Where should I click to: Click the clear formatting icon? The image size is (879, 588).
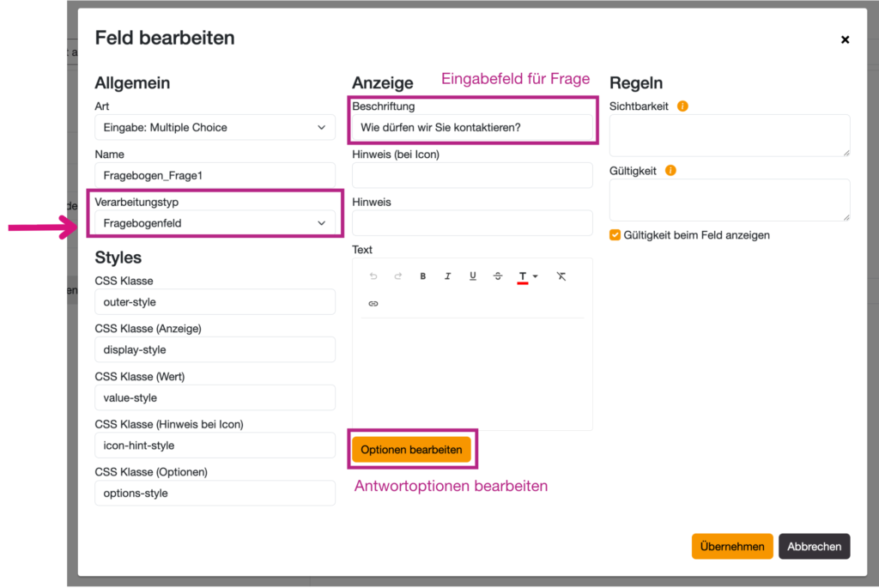561,276
